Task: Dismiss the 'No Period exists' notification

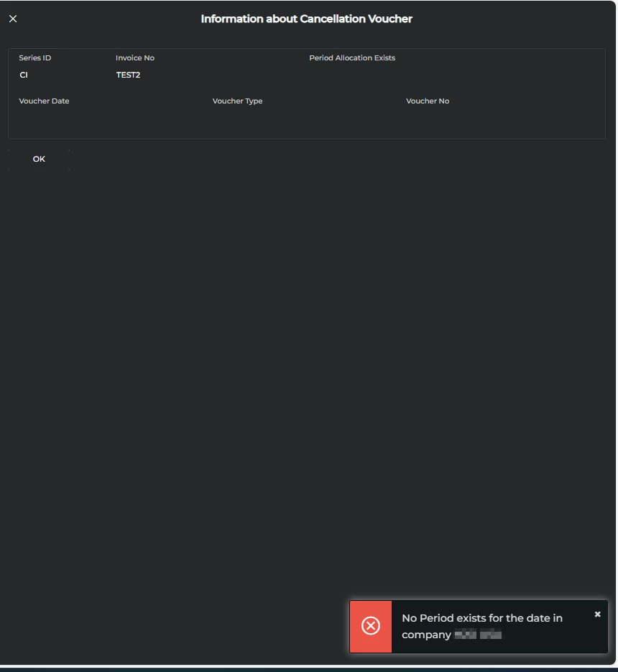Action: pyautogui.click(x=597, y=614)
